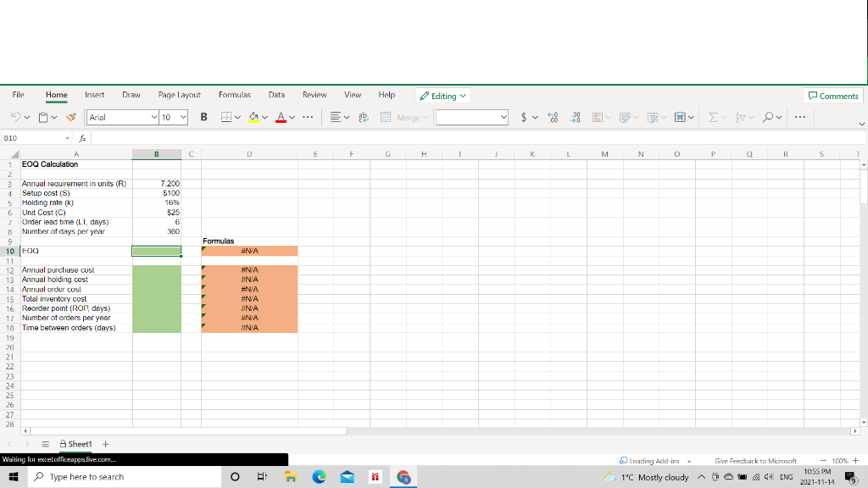The width and height of the screenshot is (868, 488).
Task: Click the Comments button
Action: point(832,96)
